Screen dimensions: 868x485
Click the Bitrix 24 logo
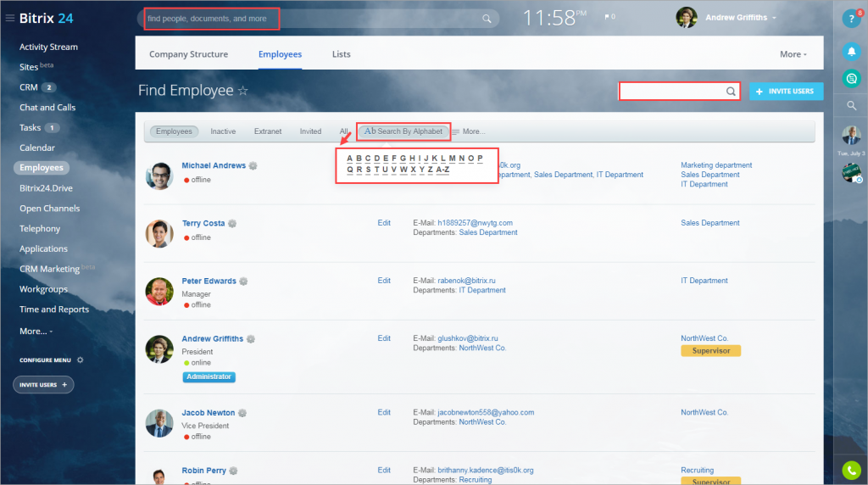pos(47,19)
